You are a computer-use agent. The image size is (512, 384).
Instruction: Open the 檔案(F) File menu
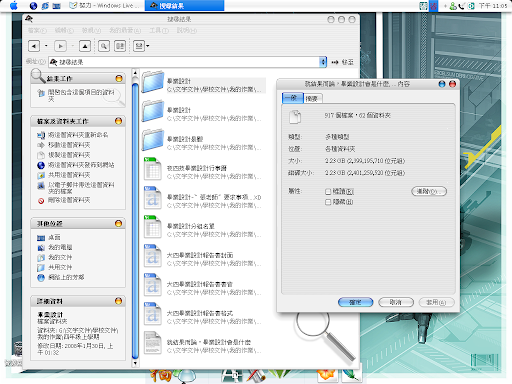(x=37, y=31)
